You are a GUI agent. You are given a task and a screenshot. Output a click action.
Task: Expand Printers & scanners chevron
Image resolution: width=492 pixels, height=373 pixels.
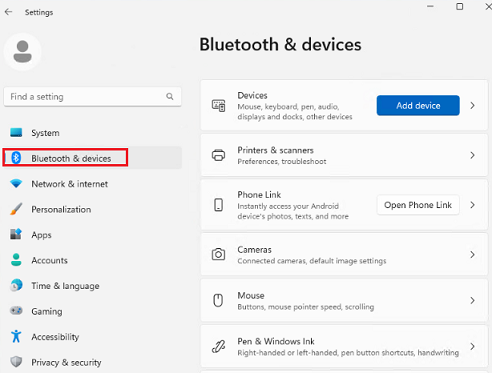472,155
